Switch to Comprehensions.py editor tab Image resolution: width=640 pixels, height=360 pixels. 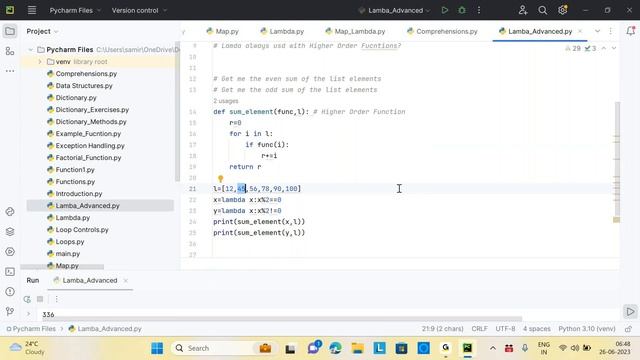(442, 31)
